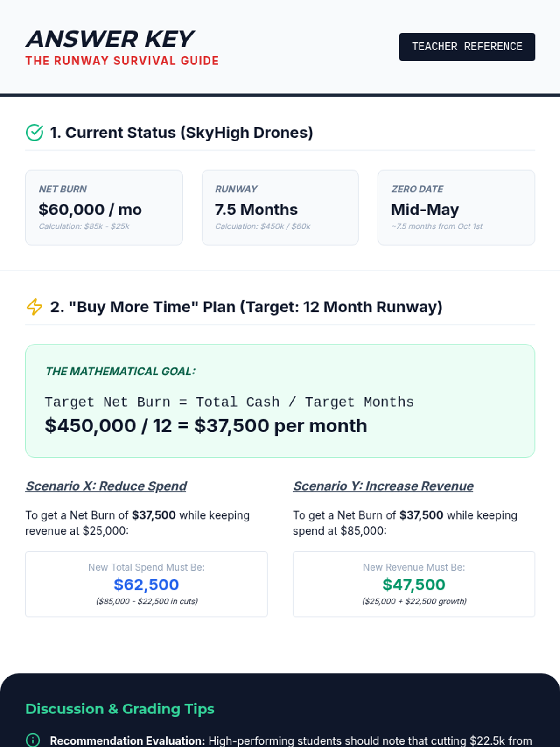
Task: Click the yellow lightning bolt icon
Action: coord(35,307)
